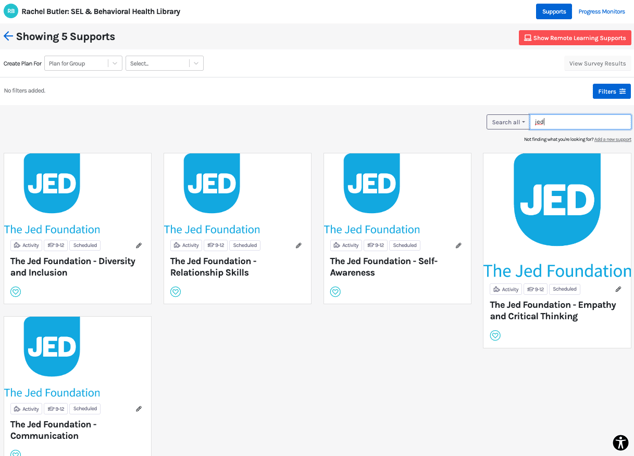Open JED logo on Empathy card
This screenshot has height=456, width=634.
[x=557, y=200]
